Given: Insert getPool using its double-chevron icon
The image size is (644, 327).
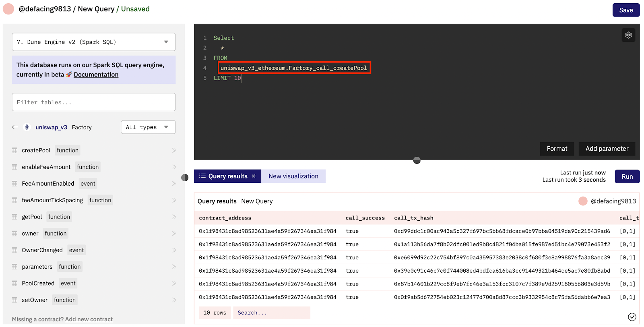Looking at the screenshot, I should pos(174,217).
